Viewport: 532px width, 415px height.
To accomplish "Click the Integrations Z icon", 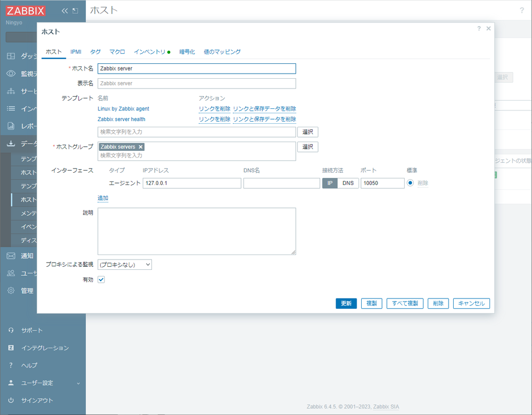I will pyautogui.click(x=11, y=348).
